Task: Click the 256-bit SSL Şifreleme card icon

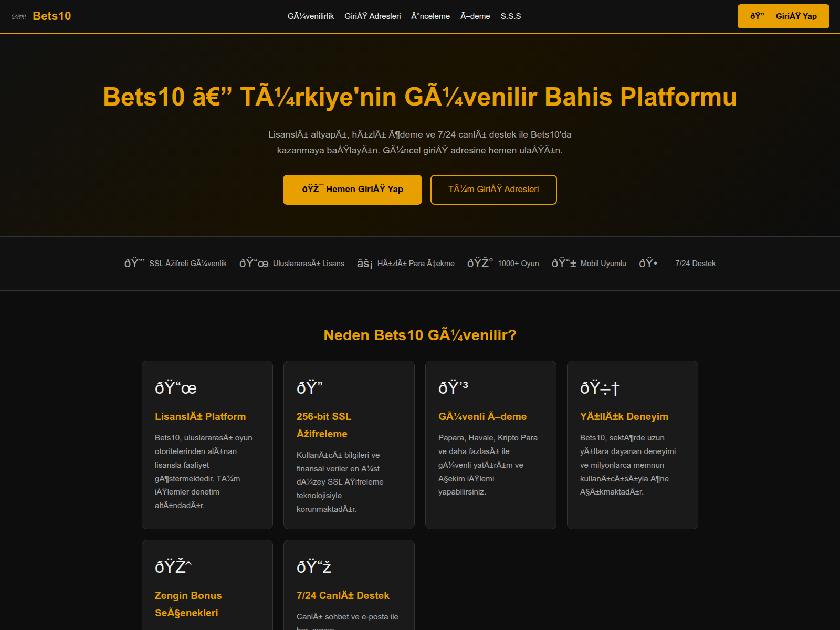Action: [310, 388]
